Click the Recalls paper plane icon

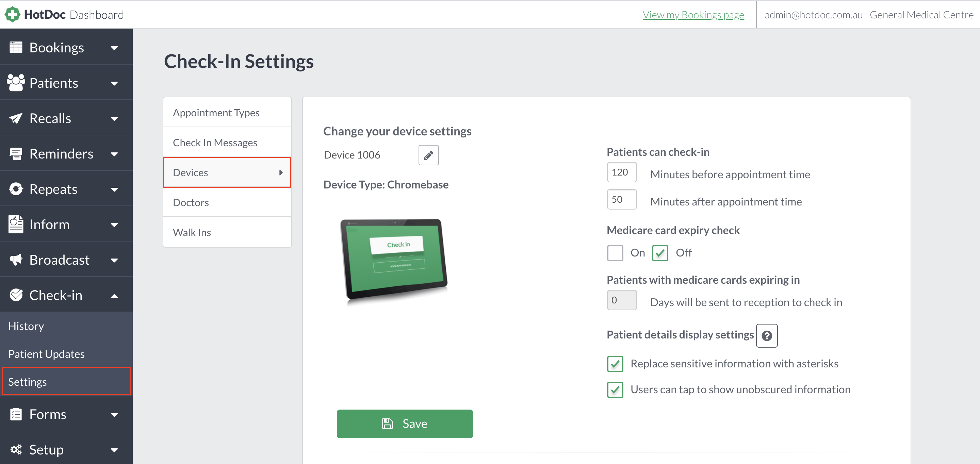click(16, 118)
